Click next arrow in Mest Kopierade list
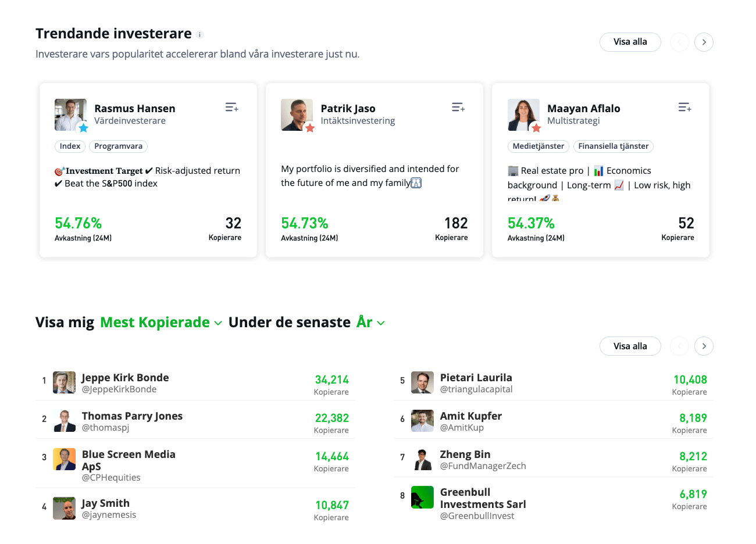Screen dimensions: 756x544 tap(704, 346)
